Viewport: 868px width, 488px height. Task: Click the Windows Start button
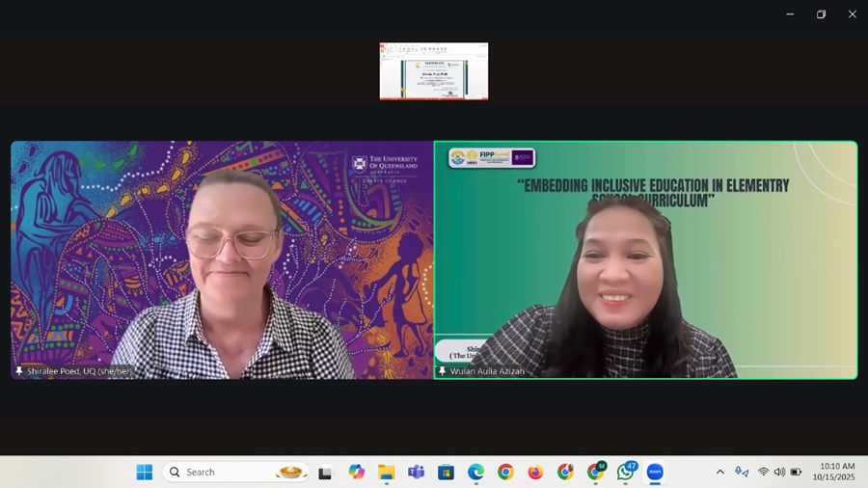tap(144, 473)
